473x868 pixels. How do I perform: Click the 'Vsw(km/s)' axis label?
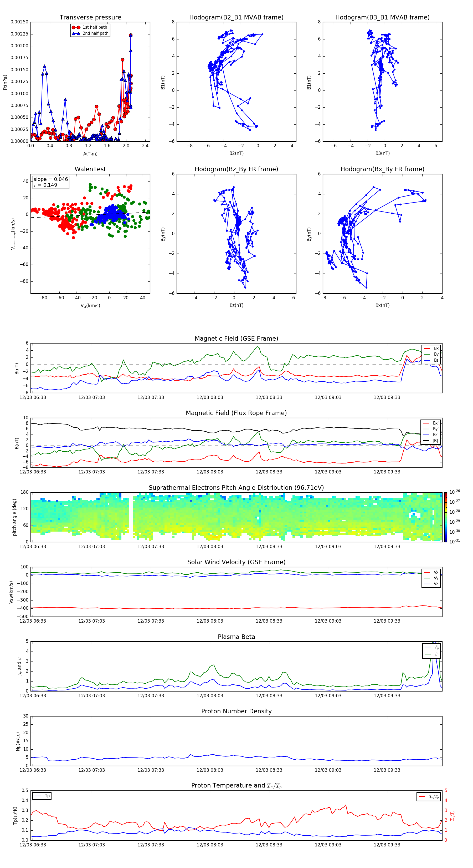(x=11, y=592)
